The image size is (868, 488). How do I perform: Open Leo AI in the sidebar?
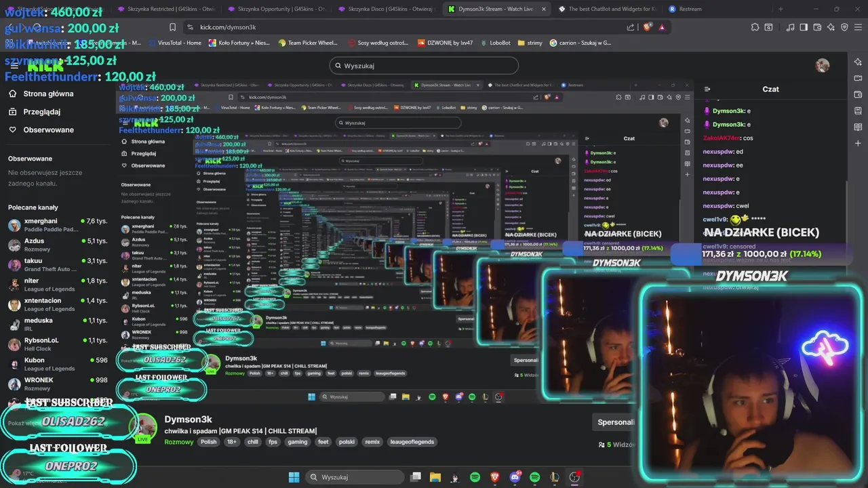click(x=858, y=62)
